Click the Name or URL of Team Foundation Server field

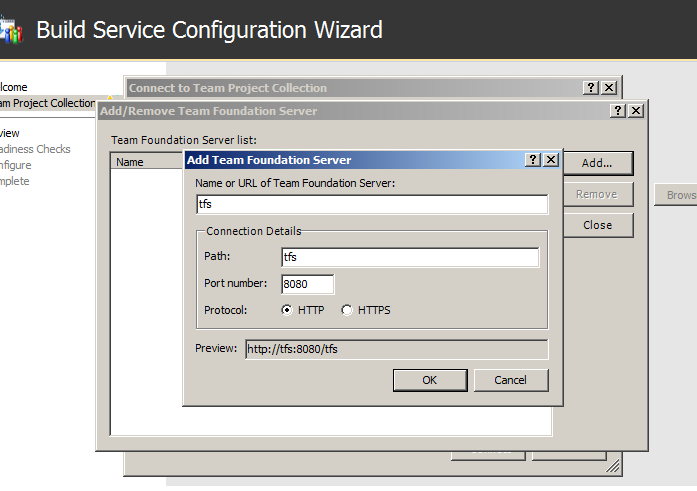point(372,204)
